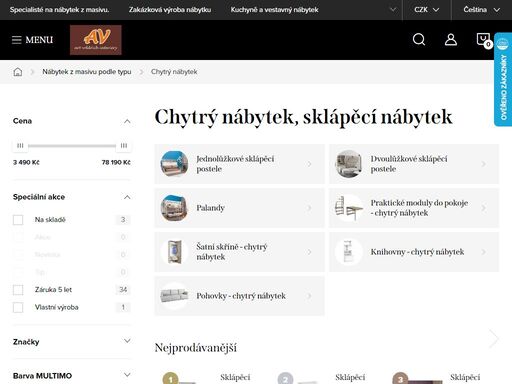
Task: Click the 3 490 Kč minimum price value
Action: pos(26,162)
